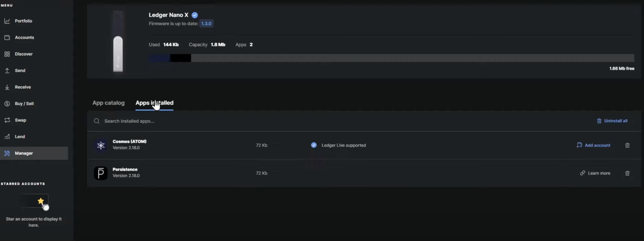Click the device storage usage bar
Image resolution: width=644 pixels, height=241 pixels.
(x=391, y=58)
